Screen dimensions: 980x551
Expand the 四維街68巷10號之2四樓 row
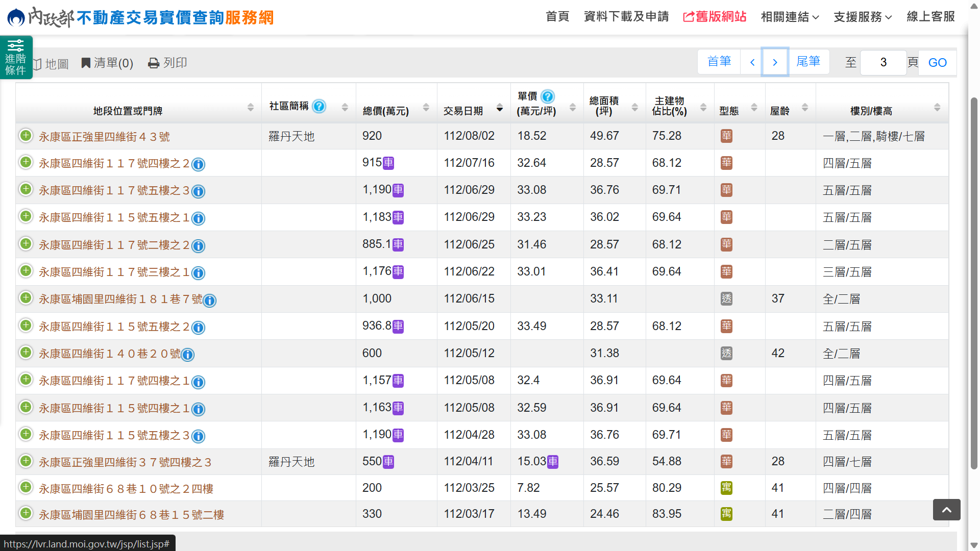point(26,487)
